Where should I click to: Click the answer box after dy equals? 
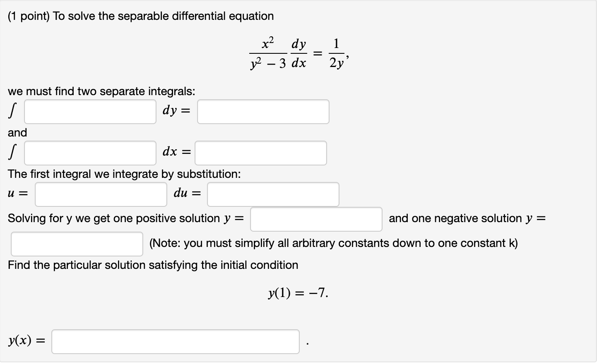point(263,111)
